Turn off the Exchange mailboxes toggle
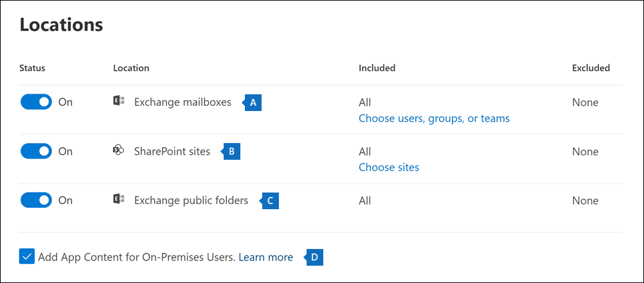This screenshot has width=644, height=283. tap(36, 102)
